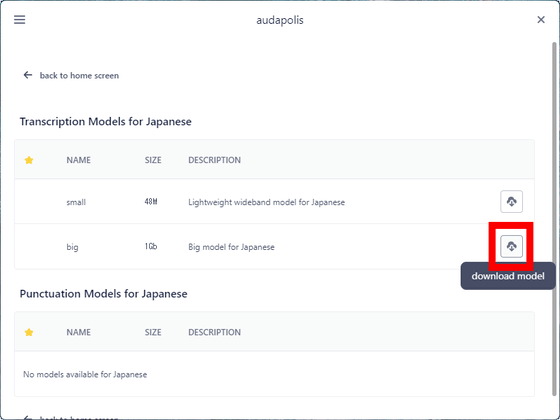Download the big Japanese model
The width and height of the screenshot is (560, 420).
511,246
